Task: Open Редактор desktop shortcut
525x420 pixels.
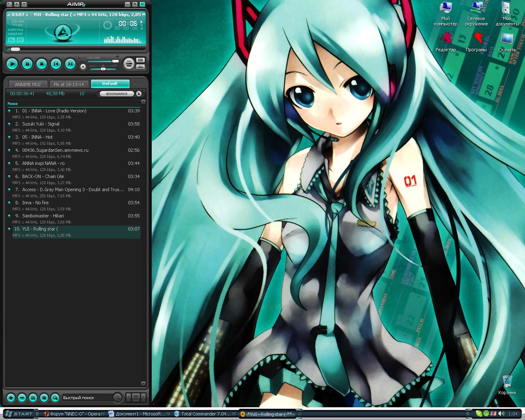Action: tap(445, 43)
